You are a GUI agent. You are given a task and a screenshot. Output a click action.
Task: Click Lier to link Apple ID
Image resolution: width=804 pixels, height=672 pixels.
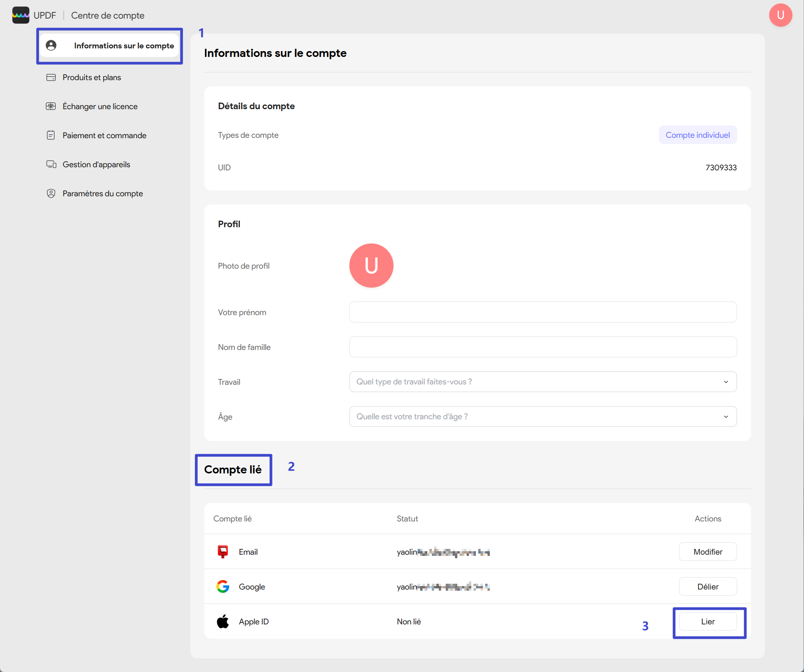click(708, 621)
